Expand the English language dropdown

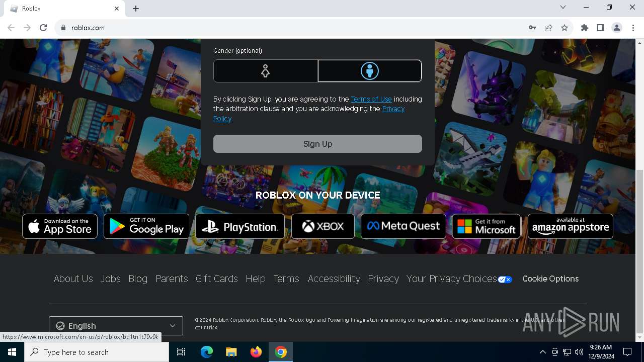click(116, 326)
